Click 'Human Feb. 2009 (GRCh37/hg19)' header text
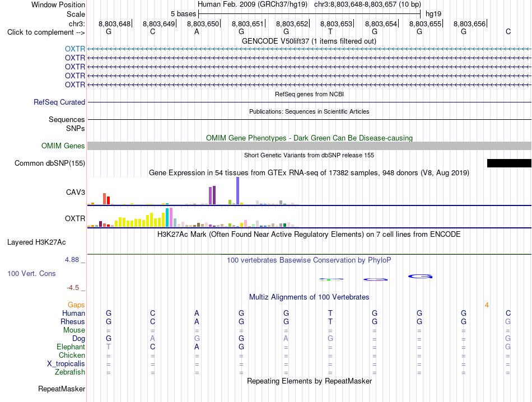 coord(253,4)
